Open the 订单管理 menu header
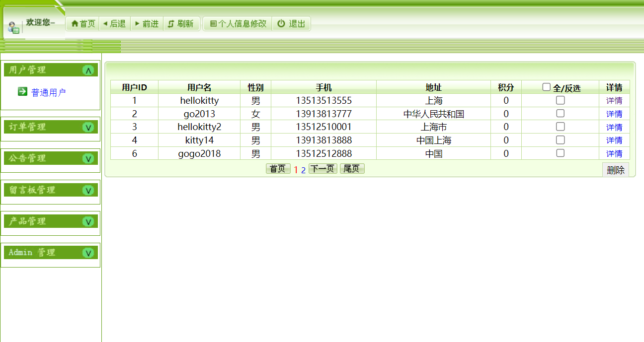The height and width of the screenshot is (342, 644). 51,127
